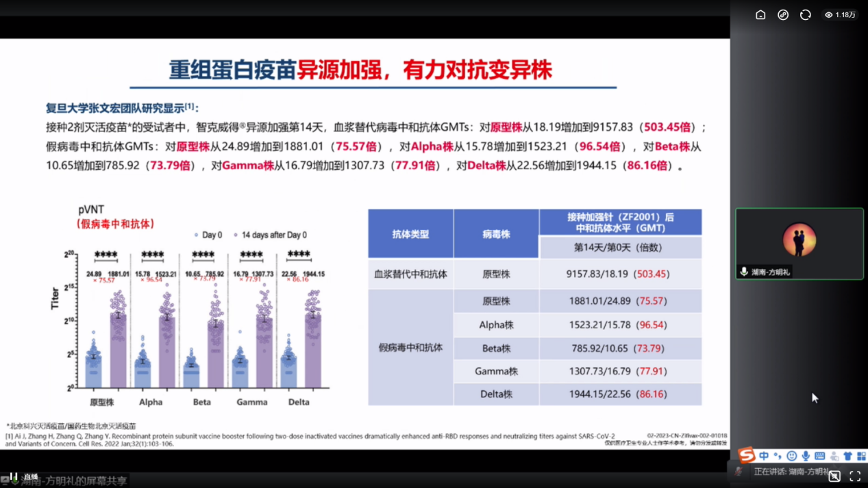Click the refresh icon in top bar
Screen dimensions: 868x488
pos(806,14)
